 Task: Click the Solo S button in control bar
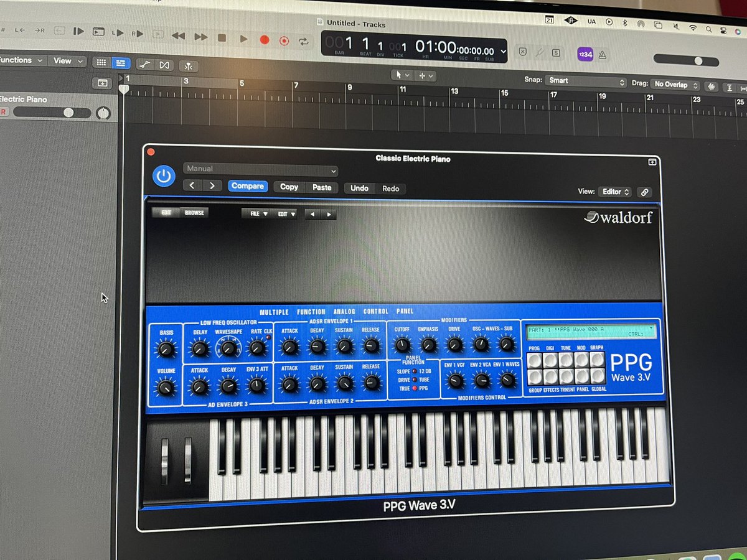(x=555, y=53)
